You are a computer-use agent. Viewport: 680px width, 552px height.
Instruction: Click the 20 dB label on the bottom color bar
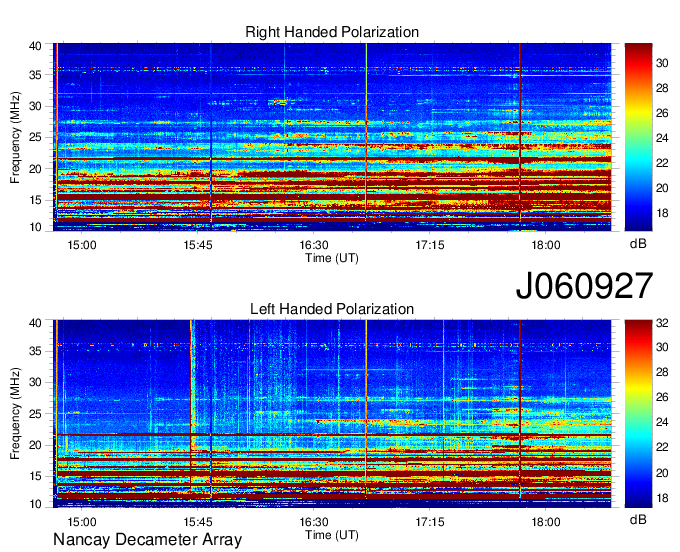pyautogui.click(x=662, y=473)
